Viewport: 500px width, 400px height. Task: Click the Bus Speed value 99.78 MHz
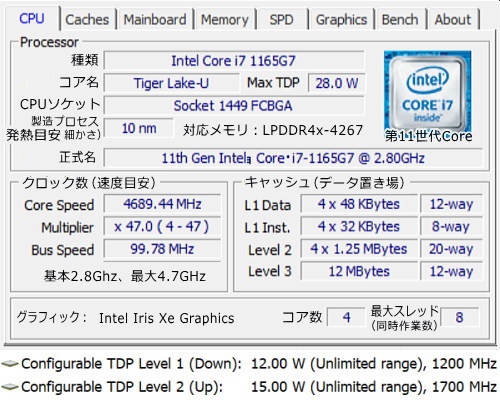(162, 249)
